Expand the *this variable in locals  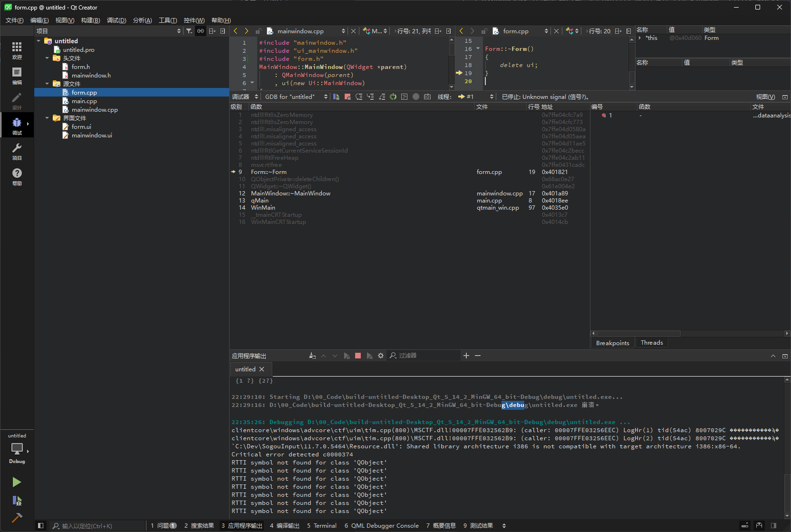click(x=640, y=38)
